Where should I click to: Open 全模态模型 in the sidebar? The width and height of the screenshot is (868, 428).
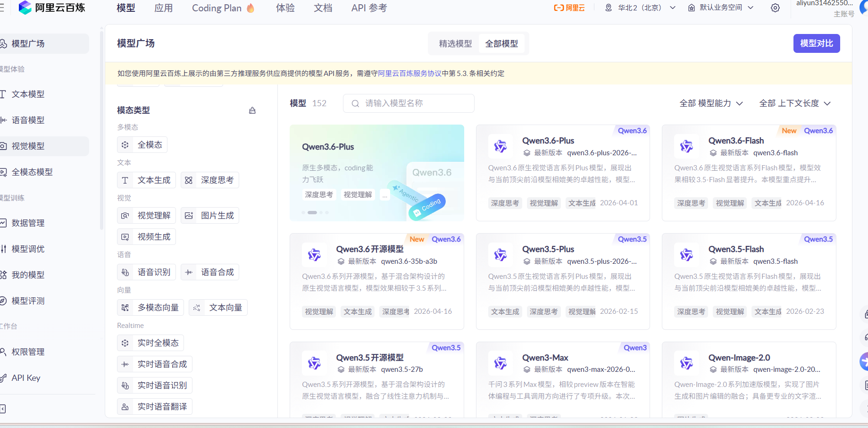click(43, 172)
